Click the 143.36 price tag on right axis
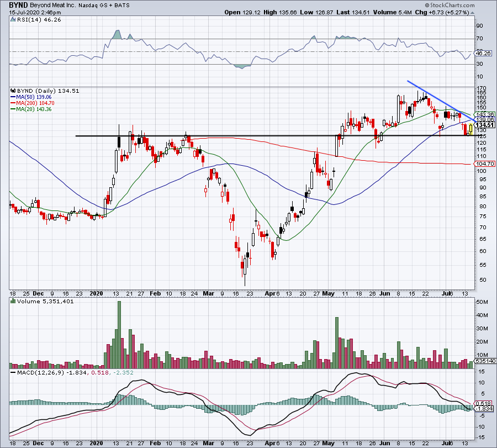 click(485, 114)
